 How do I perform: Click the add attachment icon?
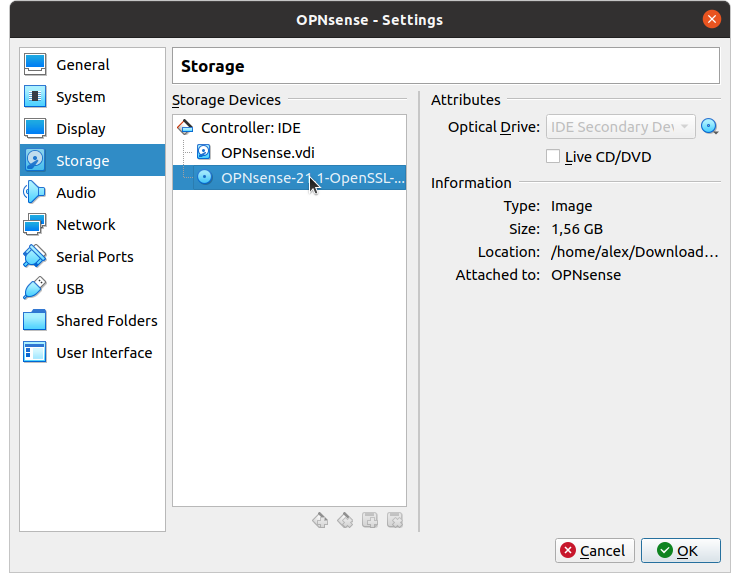coord(370,521)
